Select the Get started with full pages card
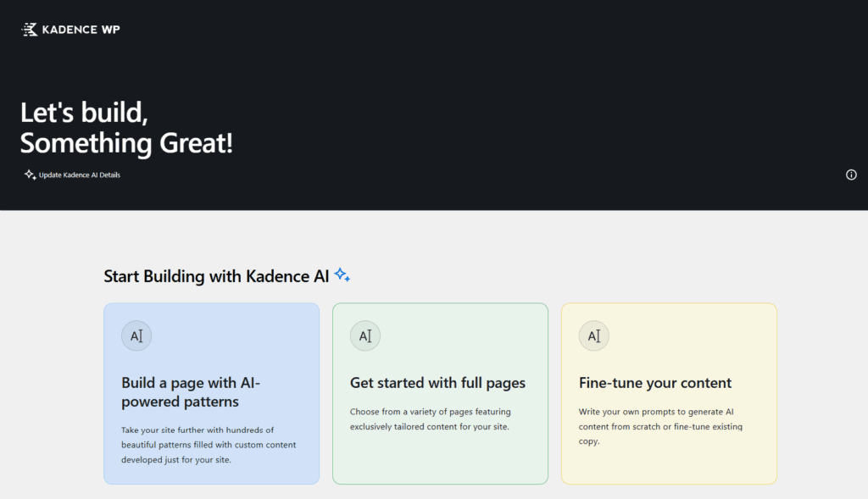Viewport: 868px width, 499px height. [440, 393]
